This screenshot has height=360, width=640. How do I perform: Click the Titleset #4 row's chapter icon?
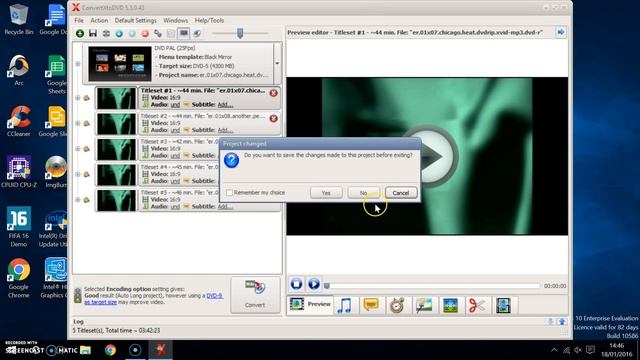(87, 174)
